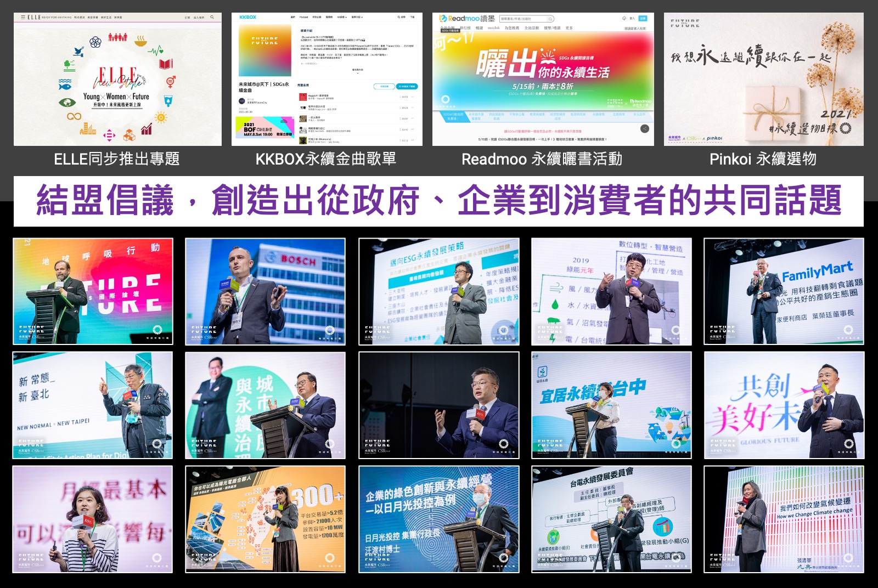Screen dimensions: 878x588
Task: Click the green tree land SDG icon
Action: pos(69,66)
